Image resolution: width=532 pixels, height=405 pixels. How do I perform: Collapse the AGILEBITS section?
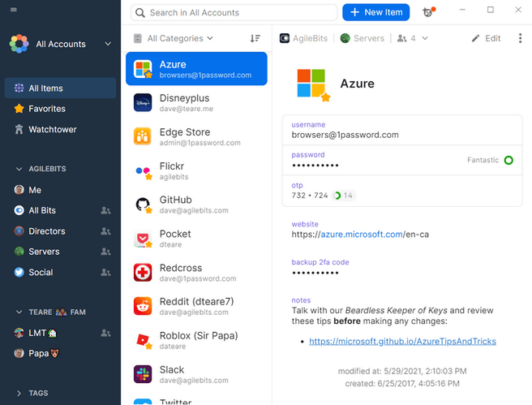click(19, 169)
